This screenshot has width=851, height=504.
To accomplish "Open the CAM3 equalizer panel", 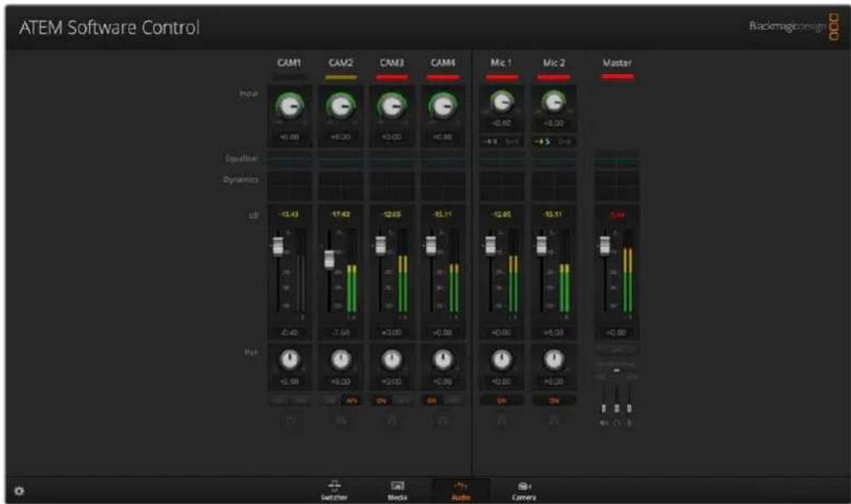I will click(x=392, y=161).
